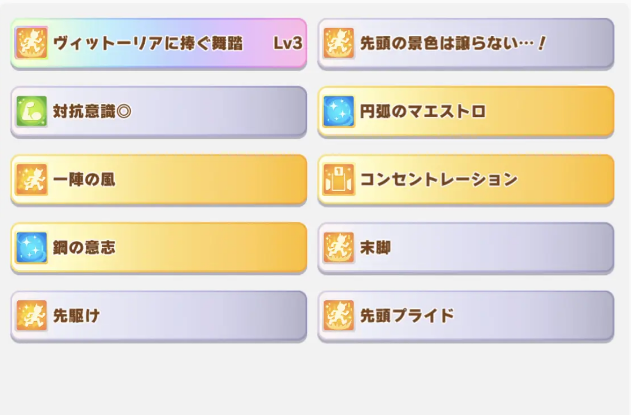Open the 先頭プライド skill name

tap(407, 316)
